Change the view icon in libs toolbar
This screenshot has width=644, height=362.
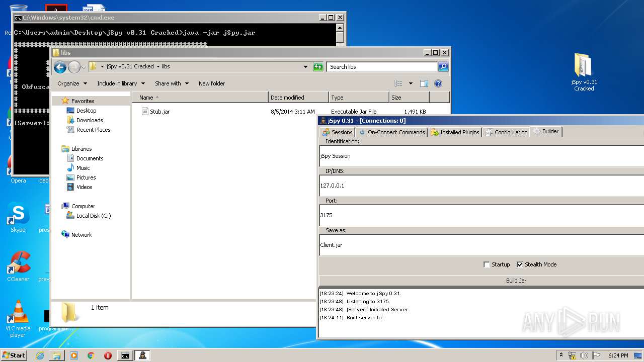pos(398,83)
